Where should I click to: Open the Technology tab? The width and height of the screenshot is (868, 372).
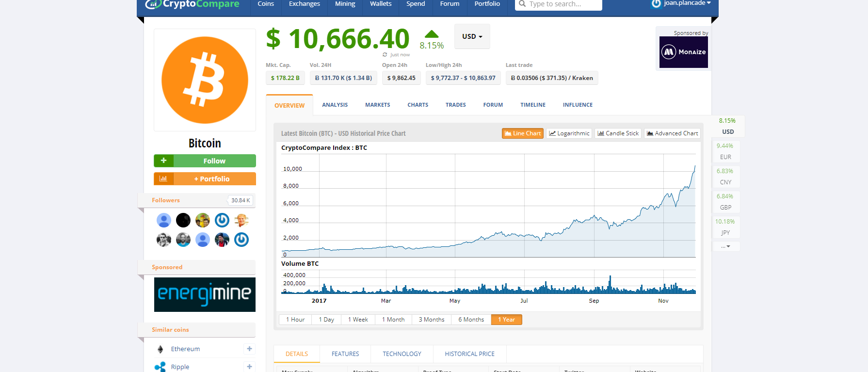[x=402, y=354]
